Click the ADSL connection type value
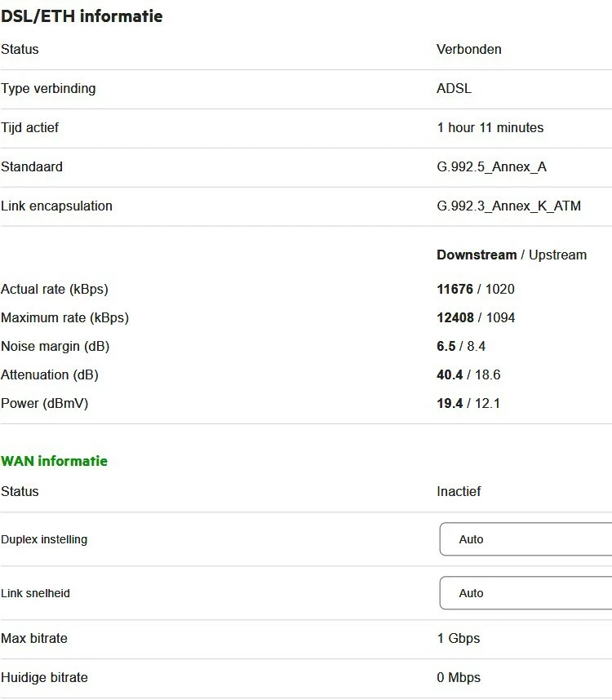This screenshot has height=700, width=612. [454, 88]
